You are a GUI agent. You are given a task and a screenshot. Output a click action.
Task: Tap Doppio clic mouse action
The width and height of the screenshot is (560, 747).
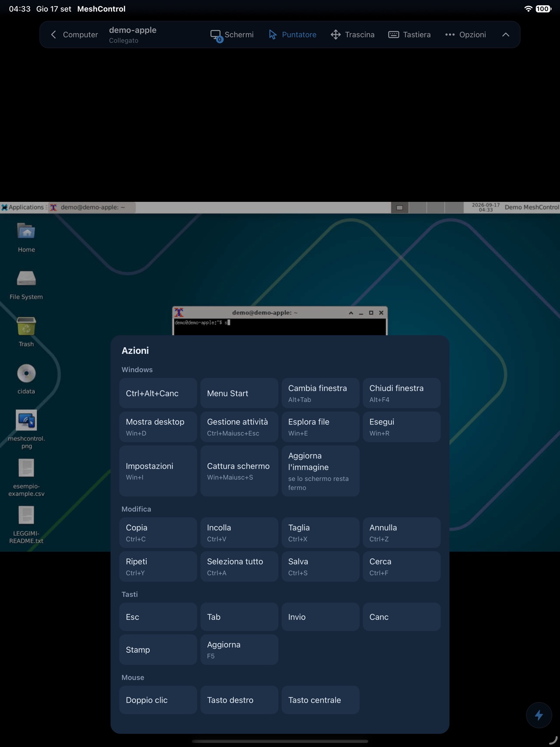coord(158,700)
